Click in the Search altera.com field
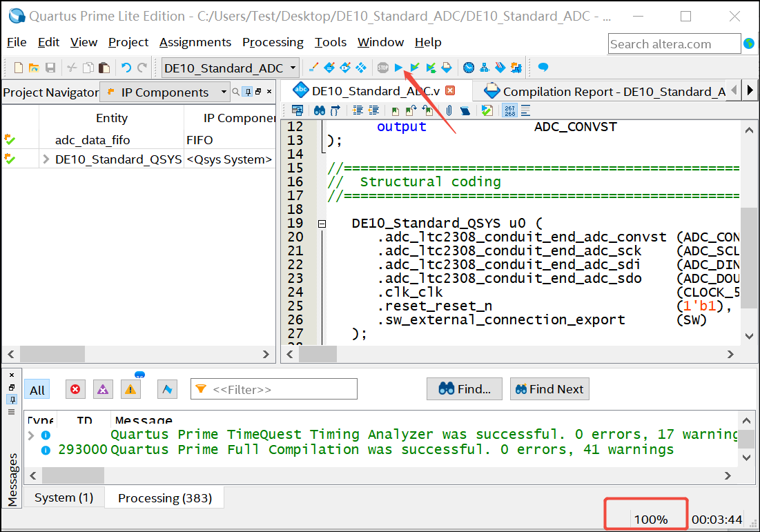760x532 pixels. pyautogui.click(x=674, y=43)
